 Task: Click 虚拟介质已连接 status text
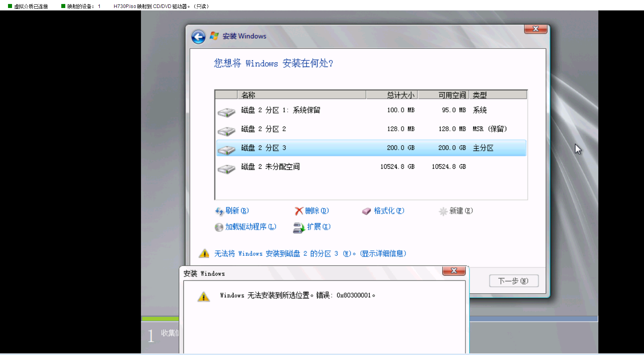[x=31, y=6]
